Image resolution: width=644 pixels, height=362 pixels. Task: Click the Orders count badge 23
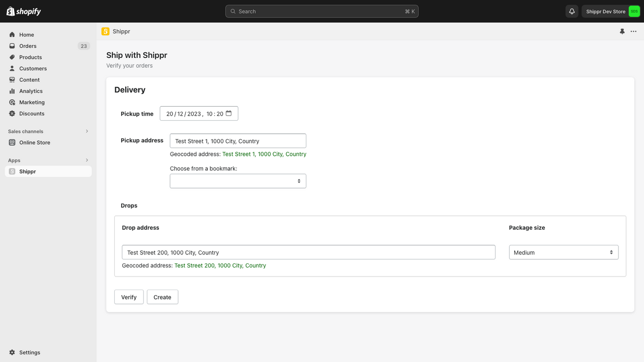(84, 46)
